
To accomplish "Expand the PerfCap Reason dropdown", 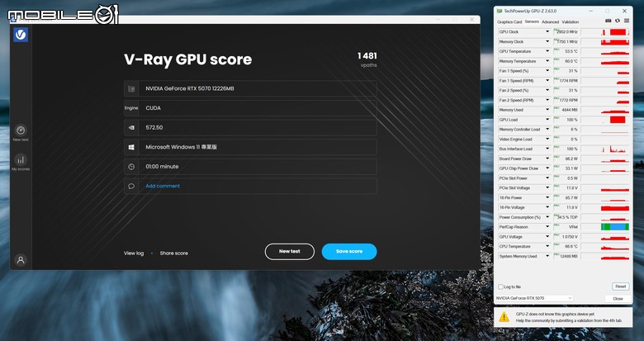I will pos(547,227).
